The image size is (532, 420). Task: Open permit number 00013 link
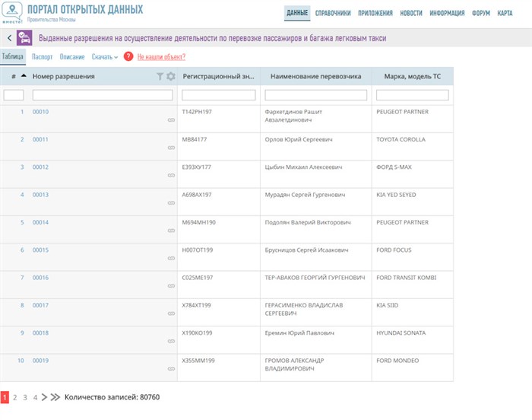(40, 195)
